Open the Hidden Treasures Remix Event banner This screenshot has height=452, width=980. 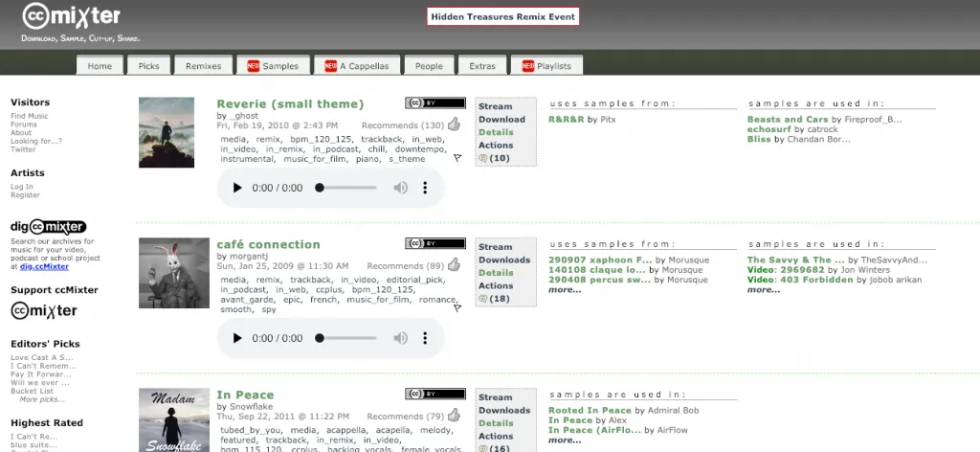pos(503,17)
